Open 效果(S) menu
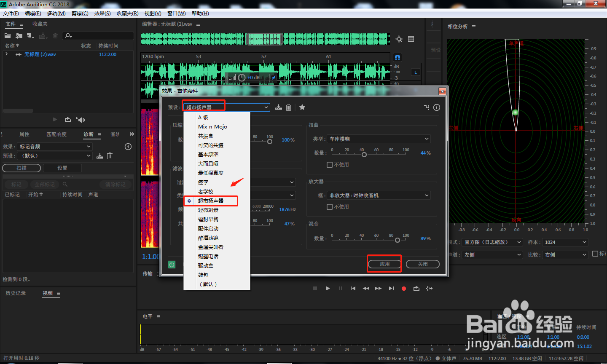This screenshot has height=364, width=607. point(102,13)
